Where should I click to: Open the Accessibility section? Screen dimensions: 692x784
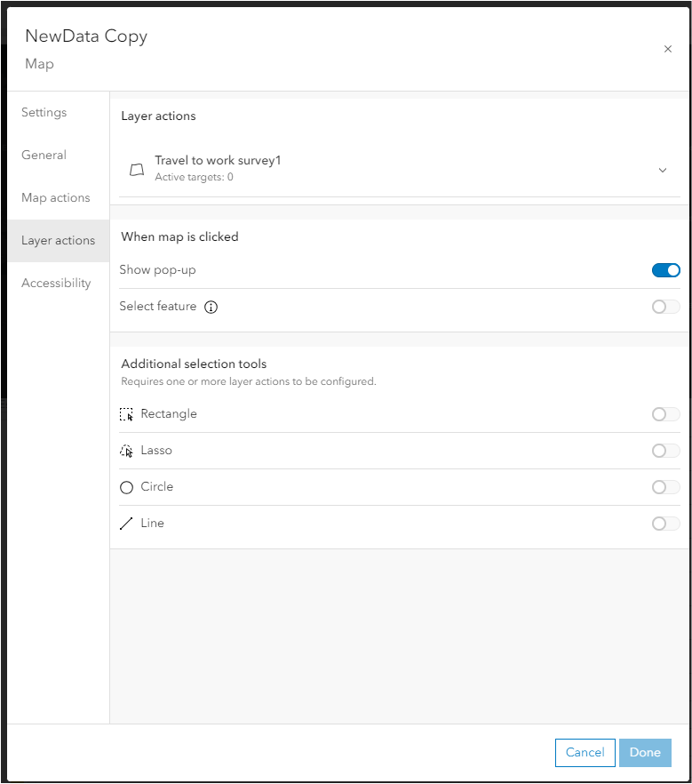point(56,283)
